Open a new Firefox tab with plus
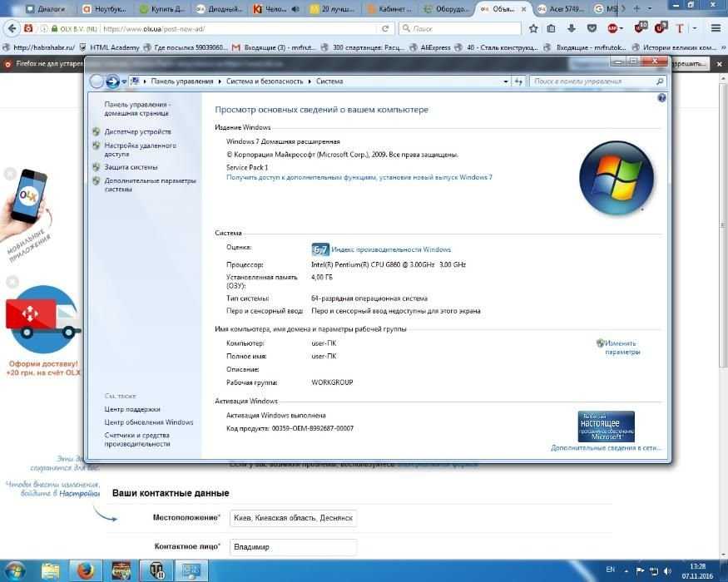Viewport: 728px width, 582px height. pos(636,8)
